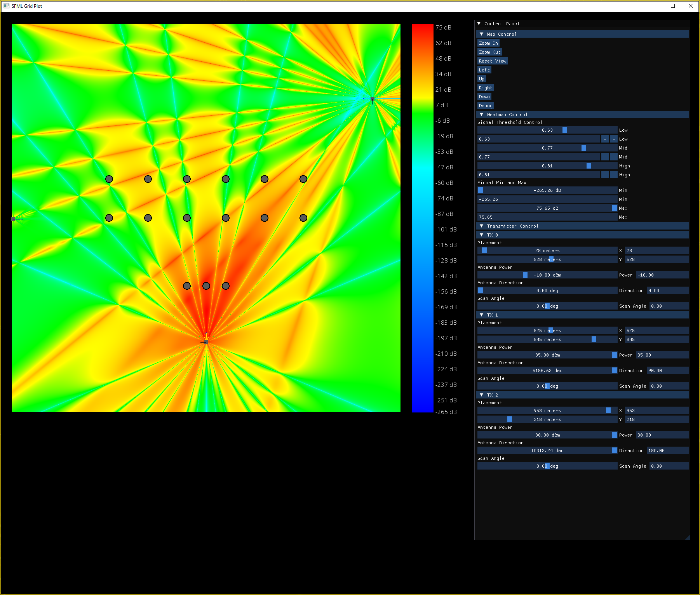
Task: Click the resize grip of Control Panel
Action: (687, 537)
